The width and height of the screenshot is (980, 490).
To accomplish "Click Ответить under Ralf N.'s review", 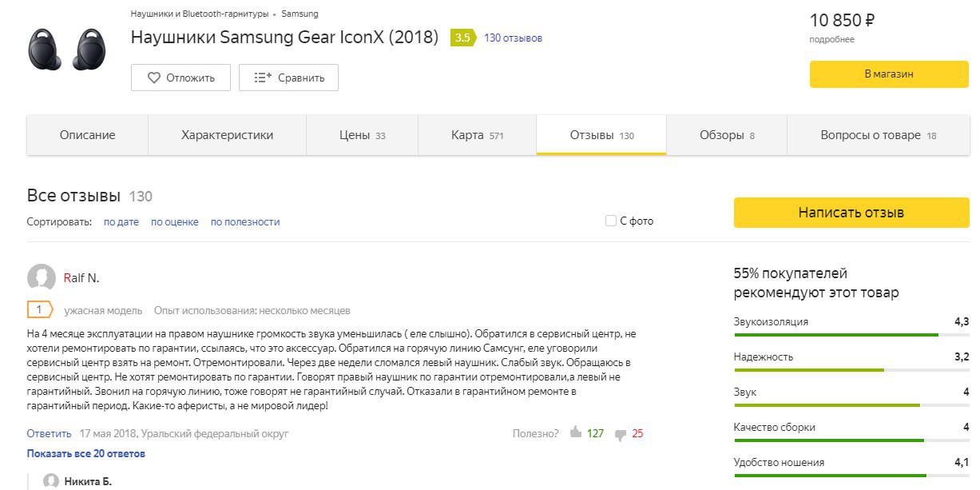I will [49, 433].
